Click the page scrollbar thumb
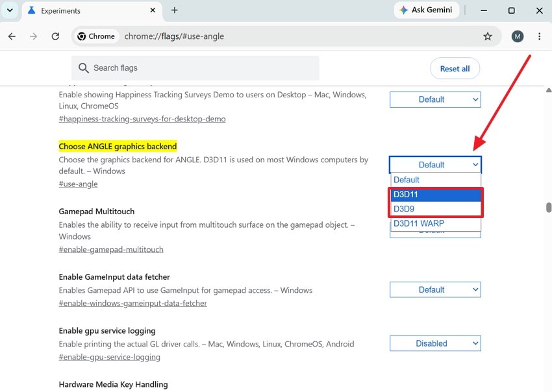 coord(549,208)
